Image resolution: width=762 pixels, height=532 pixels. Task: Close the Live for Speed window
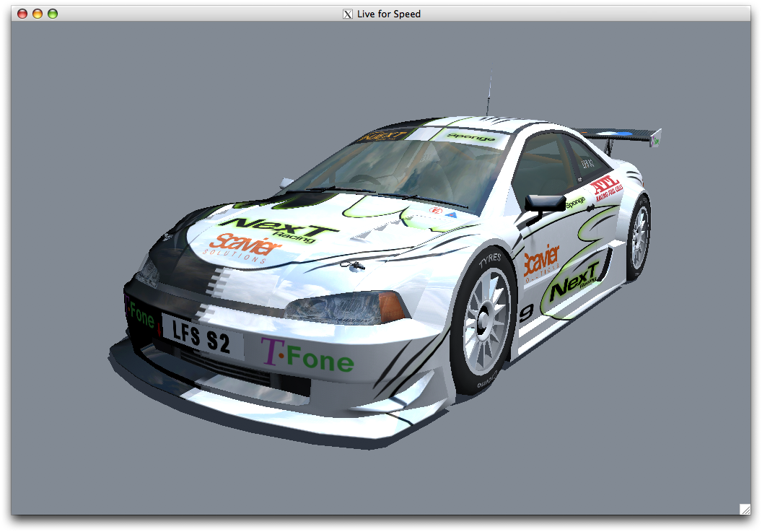[x=22, y=14]
